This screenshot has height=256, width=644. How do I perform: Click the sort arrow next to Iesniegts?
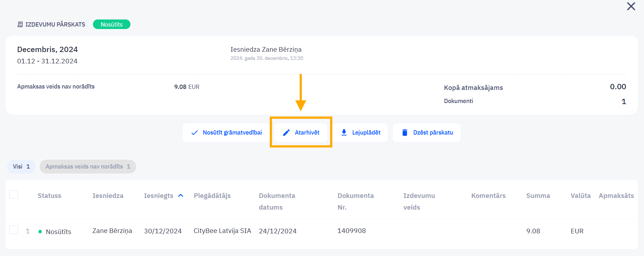click(181, 195)
